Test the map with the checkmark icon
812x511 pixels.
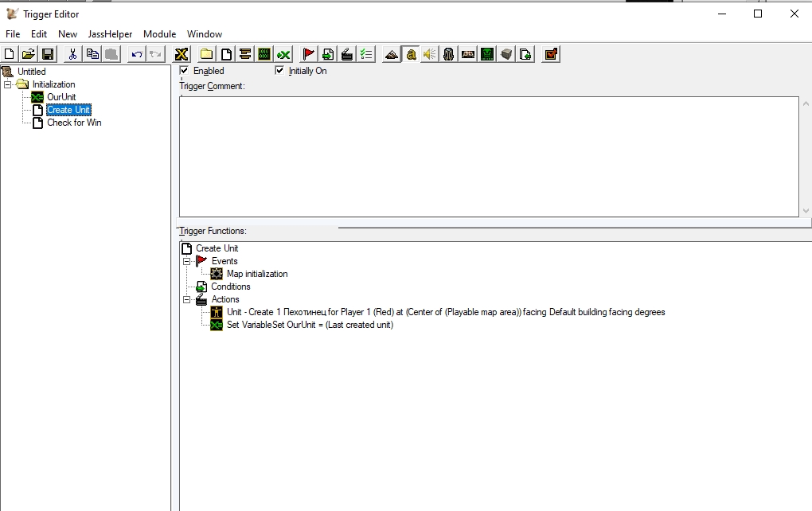(x=551, y=54)
